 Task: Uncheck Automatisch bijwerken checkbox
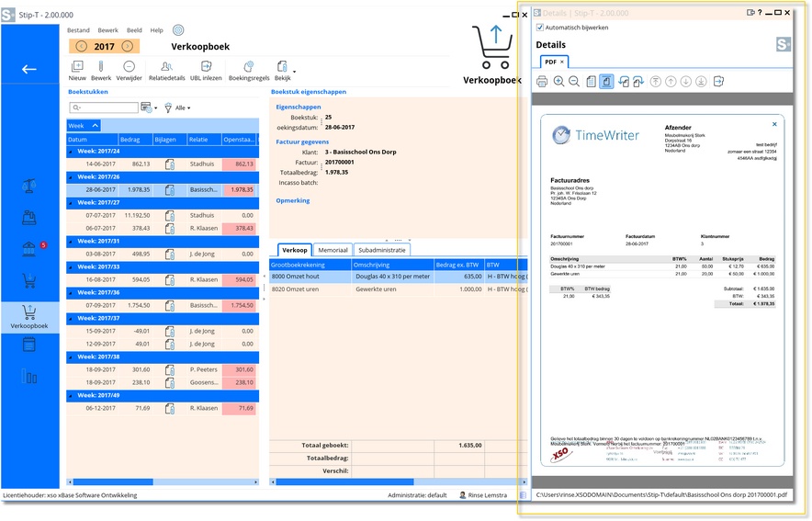[540, 28]
